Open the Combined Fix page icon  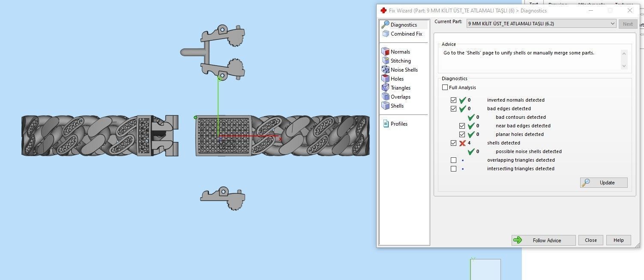(385, 34)
